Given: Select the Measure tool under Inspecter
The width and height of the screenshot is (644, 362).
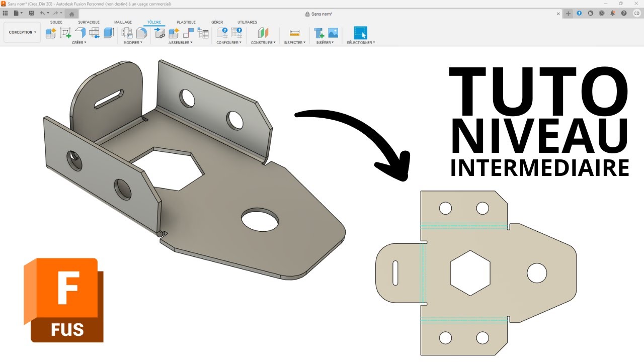Looking at the screenshot, I should (294, 33).
